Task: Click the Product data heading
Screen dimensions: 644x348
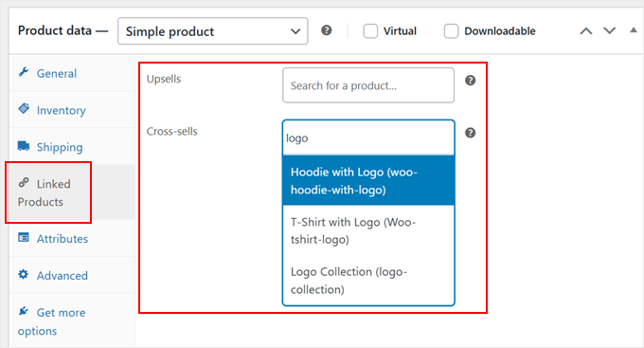Action: coord(63,30)
